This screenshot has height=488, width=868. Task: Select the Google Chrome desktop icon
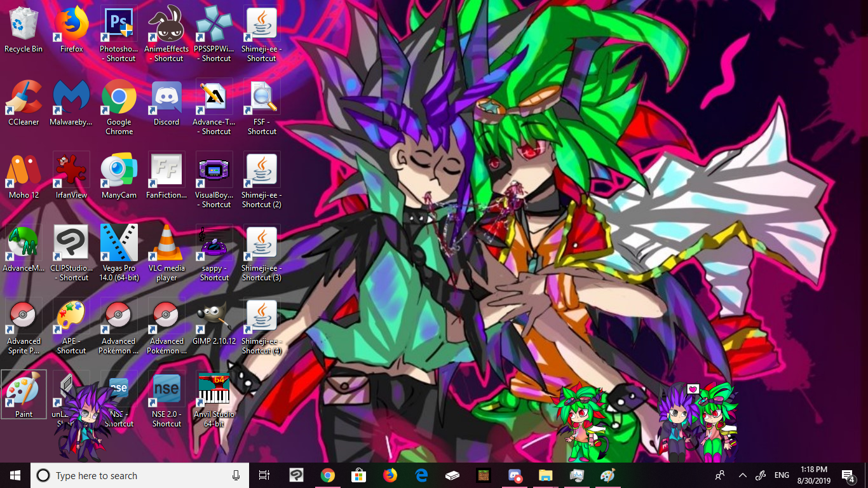(119, 107)
